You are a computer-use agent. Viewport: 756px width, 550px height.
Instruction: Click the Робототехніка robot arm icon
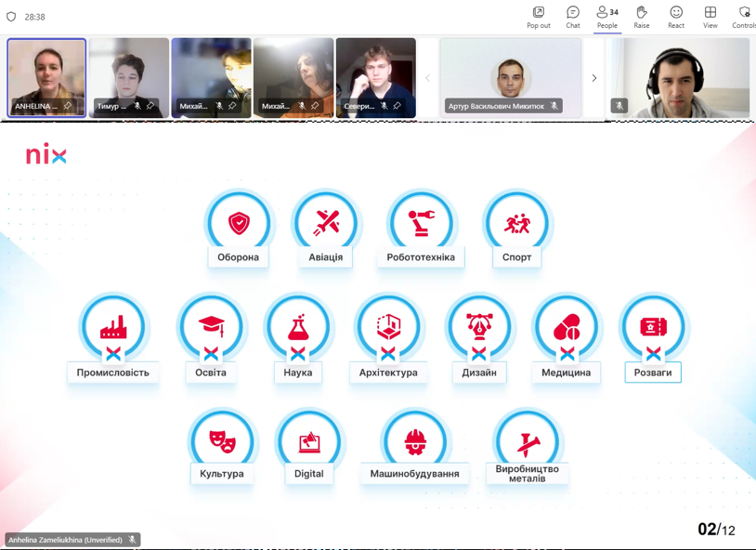pos(421,223)
